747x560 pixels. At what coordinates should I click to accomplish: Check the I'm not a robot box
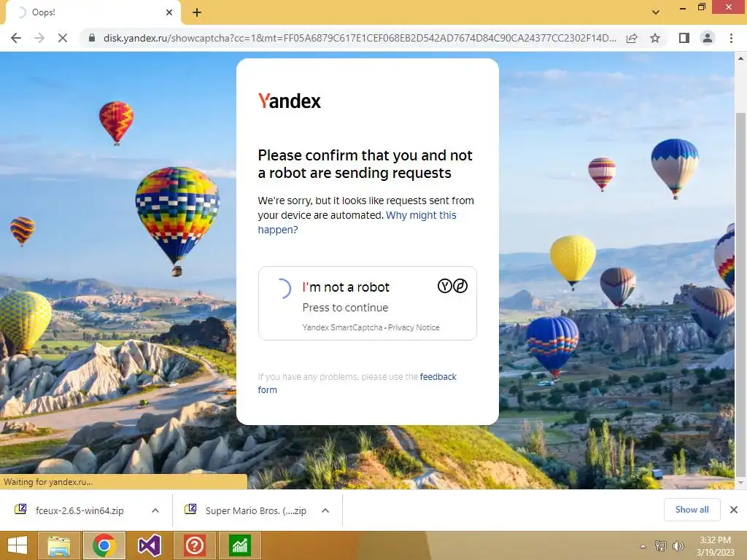click(283, 289)
